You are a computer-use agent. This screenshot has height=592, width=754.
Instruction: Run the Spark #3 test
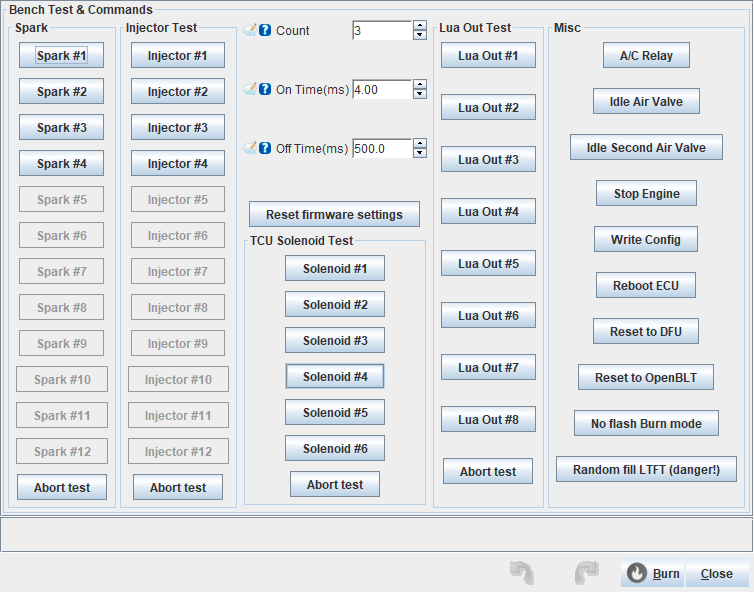(x=62, y=127)
